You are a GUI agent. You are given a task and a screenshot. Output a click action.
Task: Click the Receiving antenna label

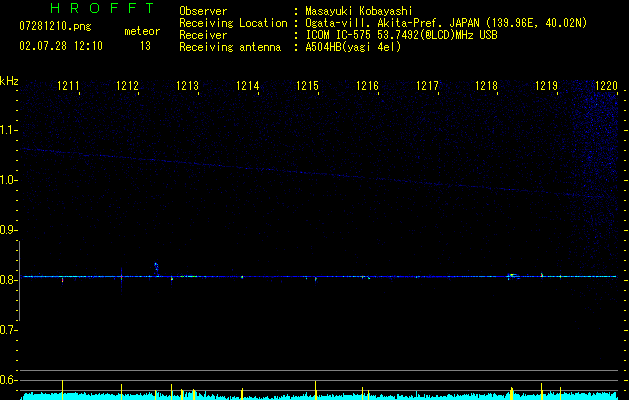pos(230,47)
